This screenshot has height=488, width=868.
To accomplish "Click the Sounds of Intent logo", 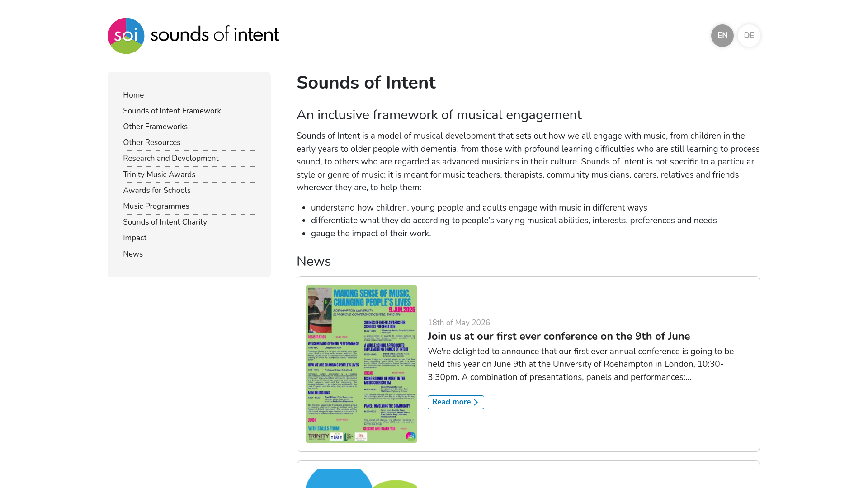I will click(x=193, y=36).
